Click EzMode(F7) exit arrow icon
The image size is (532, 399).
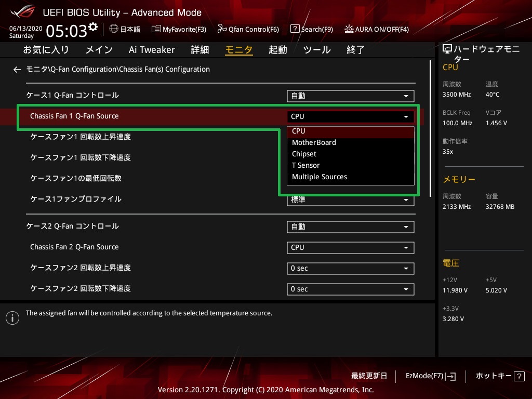[x=451, y=376]
